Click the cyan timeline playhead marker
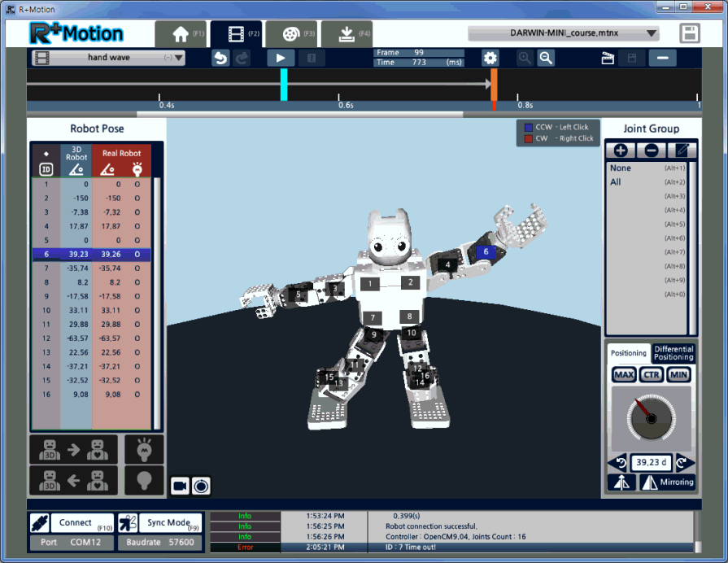Screen dimensions: 728x563 (284, 85)
